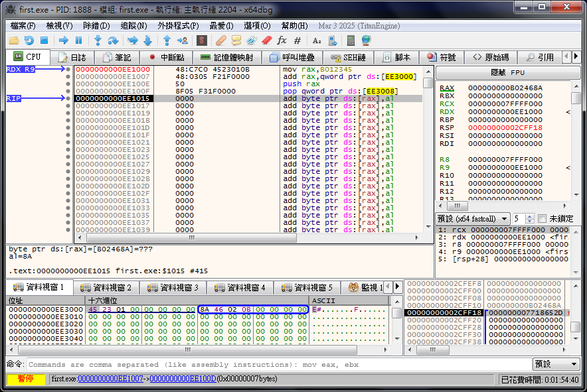
Task: Click the Run arrow icon in toolbar
Action: coord(64,40)
